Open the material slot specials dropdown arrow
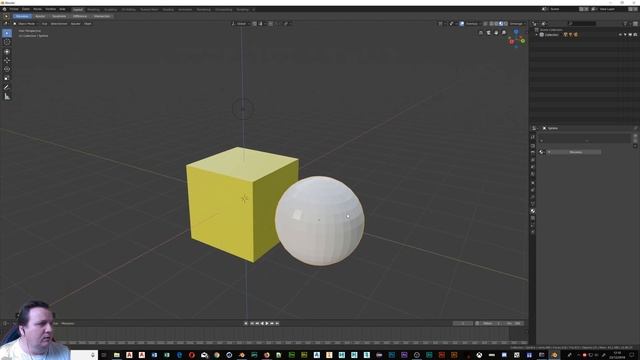Viewport: 640px width, 360px height. [635, 146]
